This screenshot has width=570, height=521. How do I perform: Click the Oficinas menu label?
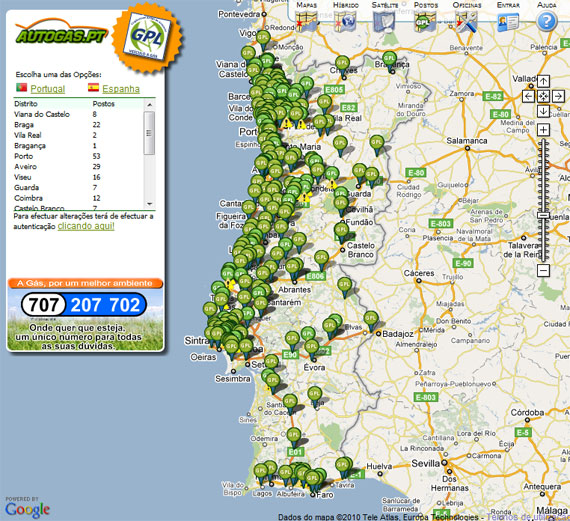[467, 5]
